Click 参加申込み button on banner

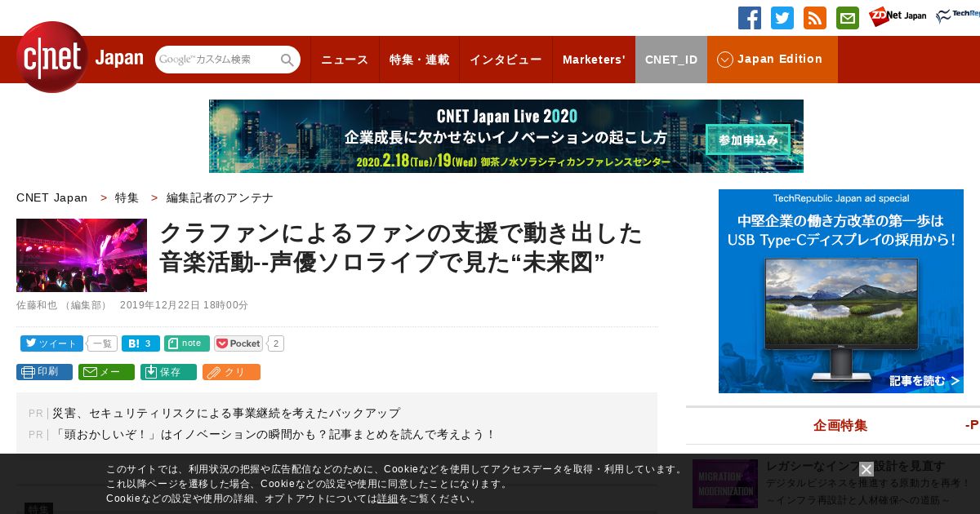click(x=748, y=140)
